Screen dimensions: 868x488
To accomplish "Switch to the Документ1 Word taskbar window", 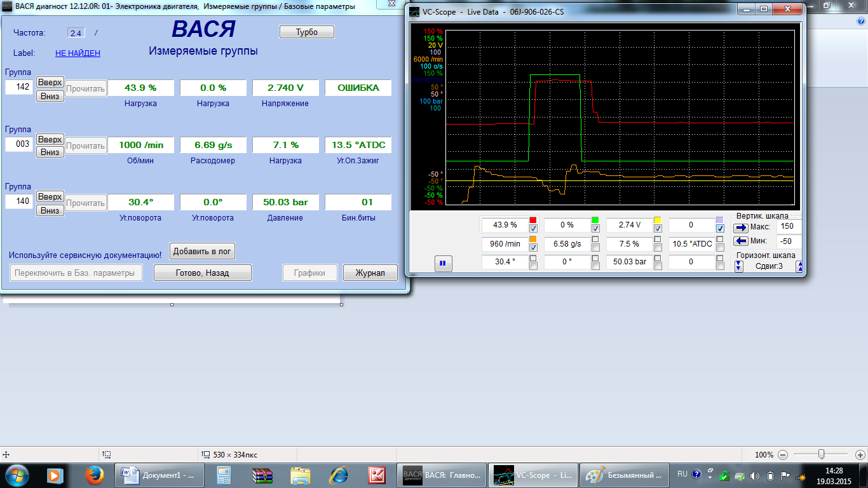I will [x=158, y=474].
